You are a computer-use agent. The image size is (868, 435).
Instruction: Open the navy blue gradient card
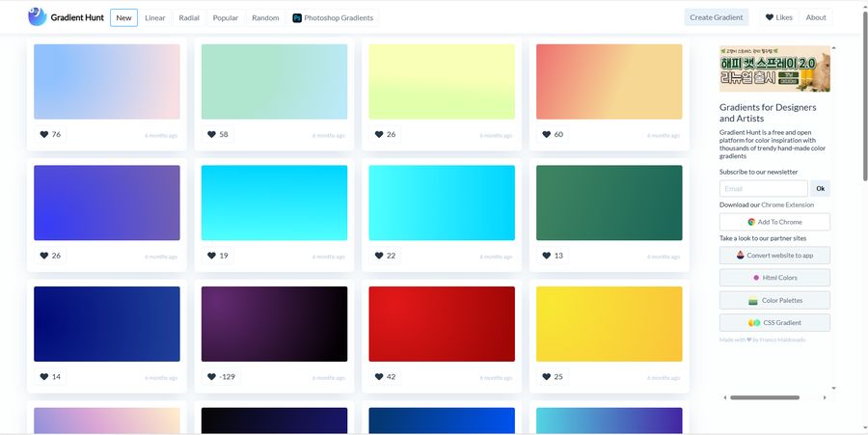click(107, 324)
